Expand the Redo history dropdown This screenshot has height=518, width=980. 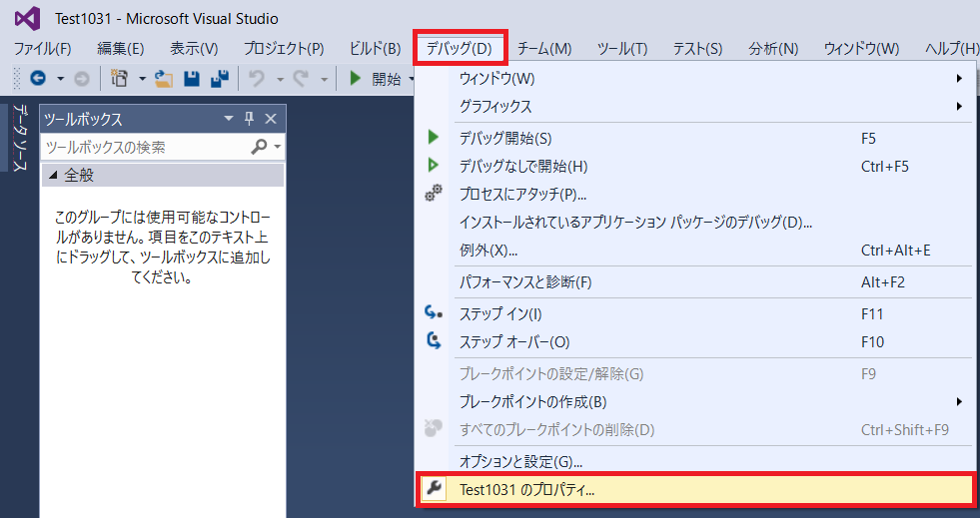[x=324, y=79]
